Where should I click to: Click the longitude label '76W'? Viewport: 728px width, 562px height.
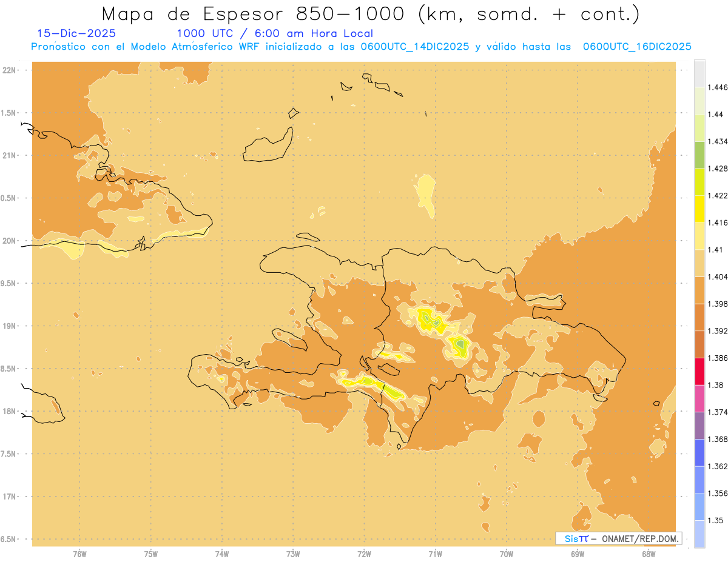(79, 554)
